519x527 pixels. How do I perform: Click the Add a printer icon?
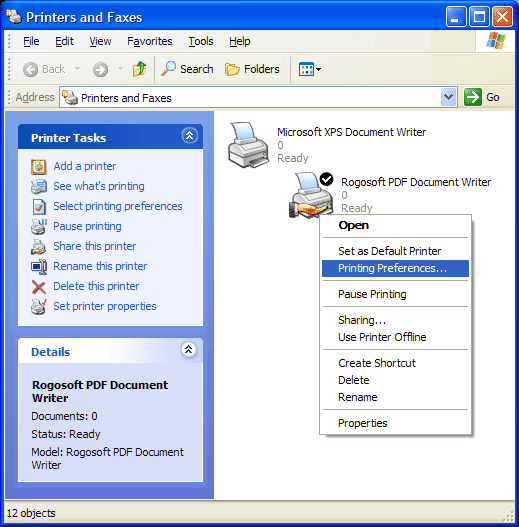pos(39,166)
